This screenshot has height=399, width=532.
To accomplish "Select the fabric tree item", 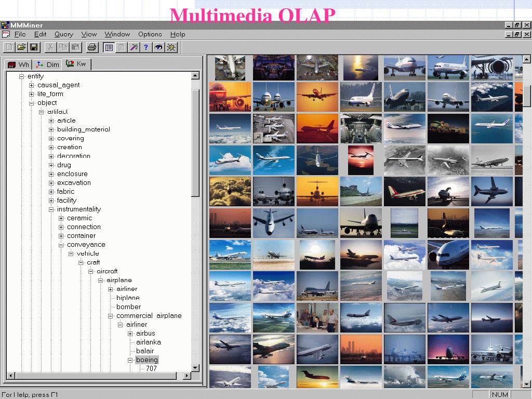I will click(65, 191).
